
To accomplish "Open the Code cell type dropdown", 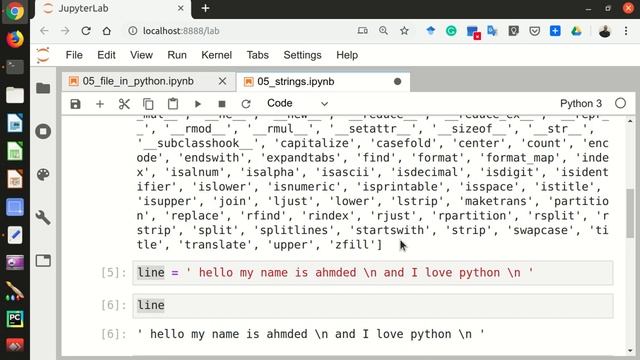I will click(x=298, y=103).
